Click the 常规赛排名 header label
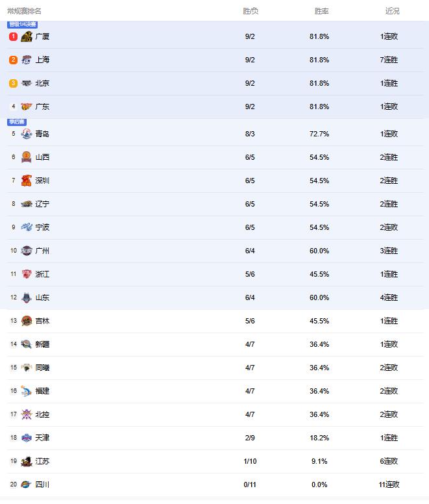429x504 pixels. point(24,11)
